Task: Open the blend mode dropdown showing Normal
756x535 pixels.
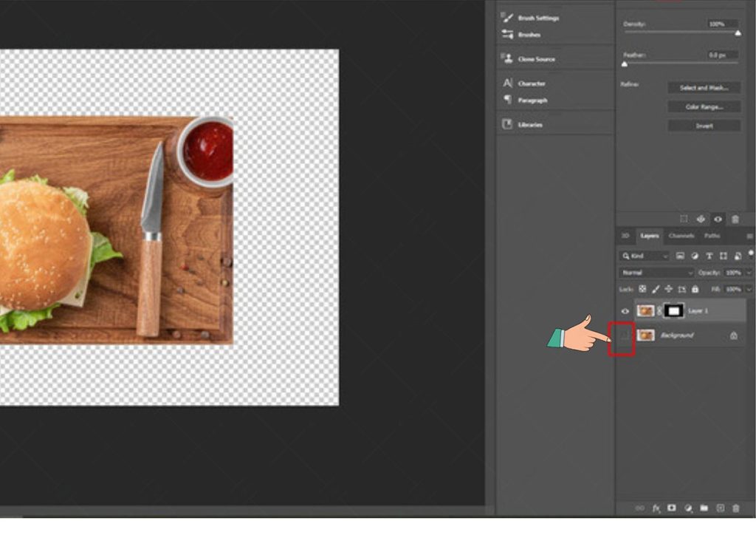Action: [x=653, y=272]
